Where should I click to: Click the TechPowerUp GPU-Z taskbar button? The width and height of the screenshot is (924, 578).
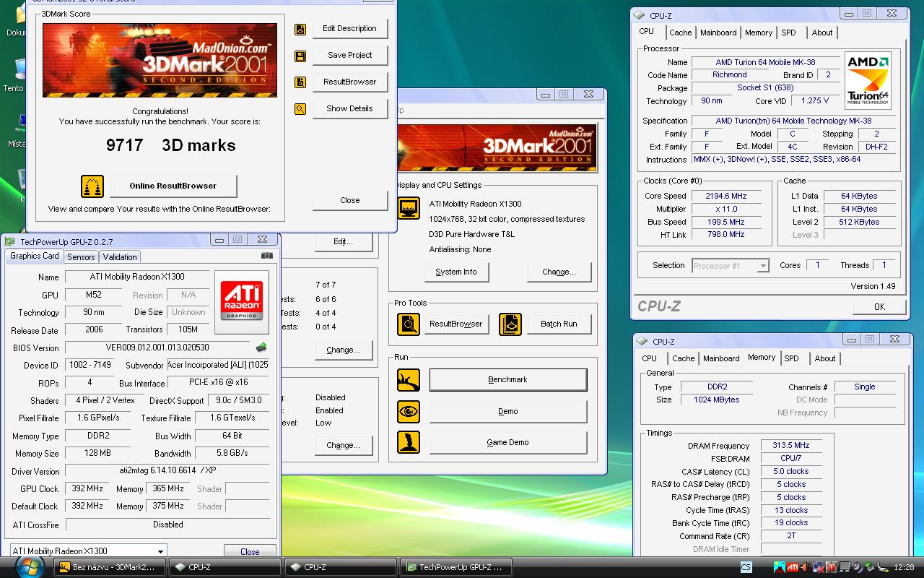coord(456,567)
